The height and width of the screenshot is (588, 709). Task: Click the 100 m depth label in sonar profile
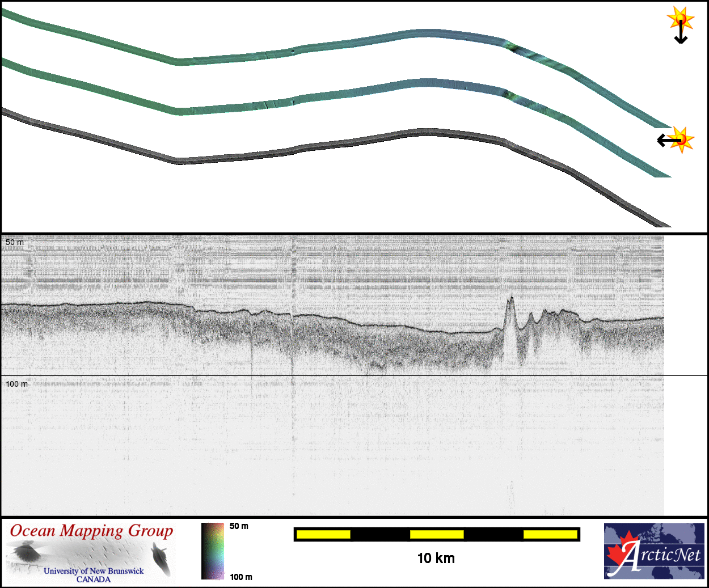pyautogui.click(x=16, y=384)
